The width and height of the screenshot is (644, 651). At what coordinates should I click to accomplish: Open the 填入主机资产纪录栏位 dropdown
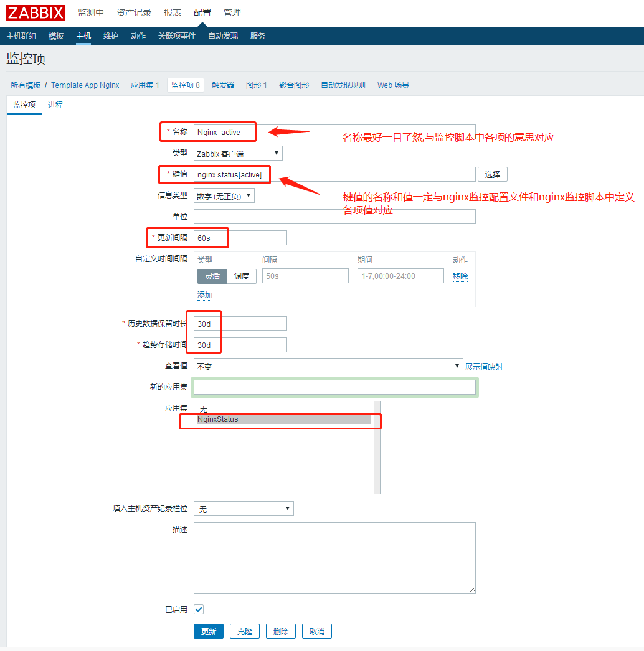point(244,508)
